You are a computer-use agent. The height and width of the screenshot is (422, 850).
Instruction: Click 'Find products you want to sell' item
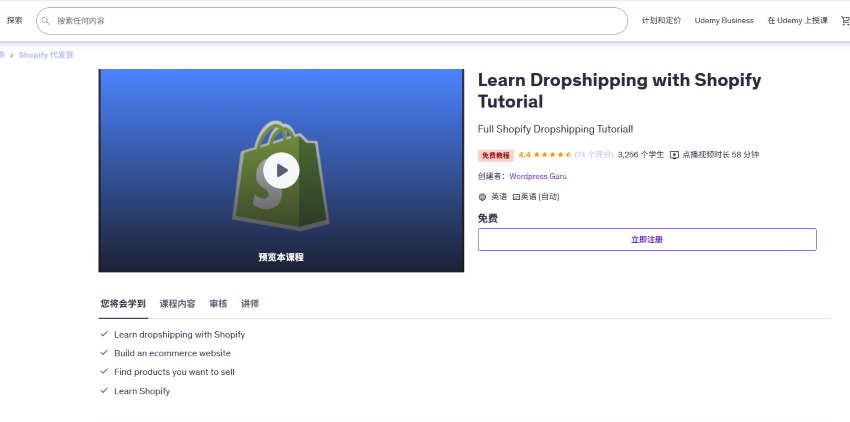click(174, 372)
